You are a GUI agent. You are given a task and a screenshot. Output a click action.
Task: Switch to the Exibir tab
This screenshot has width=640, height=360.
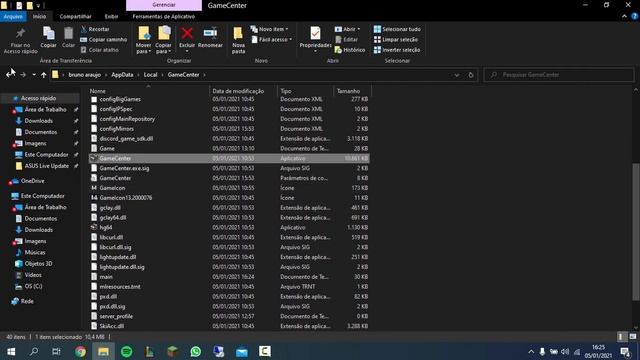(x=111, y=16)
